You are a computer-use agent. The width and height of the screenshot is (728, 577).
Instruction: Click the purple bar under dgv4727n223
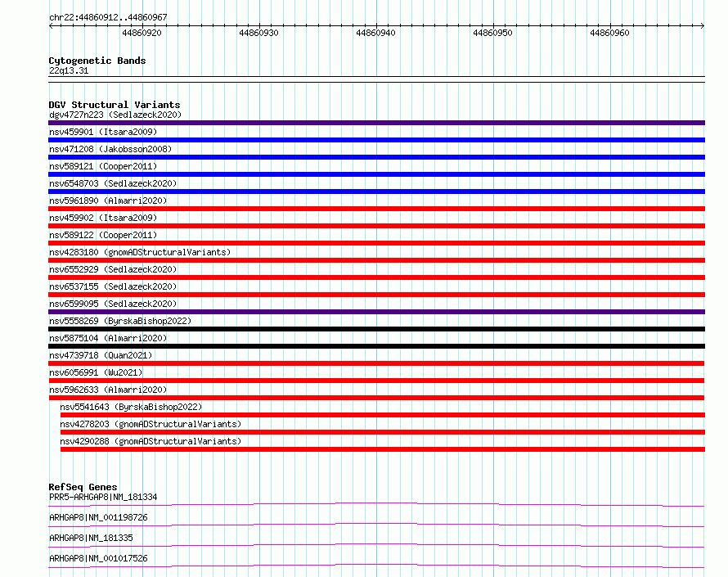click(376, 123)
